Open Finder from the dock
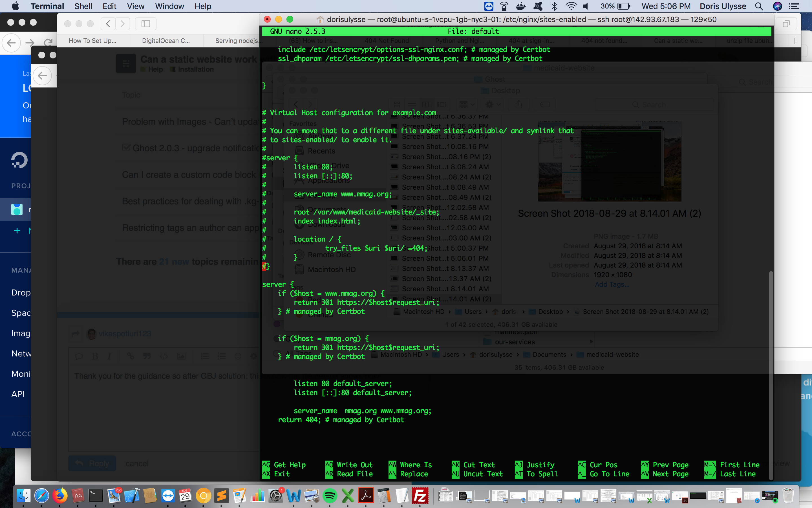Screen dimensions: 812x508 (23, 496)
